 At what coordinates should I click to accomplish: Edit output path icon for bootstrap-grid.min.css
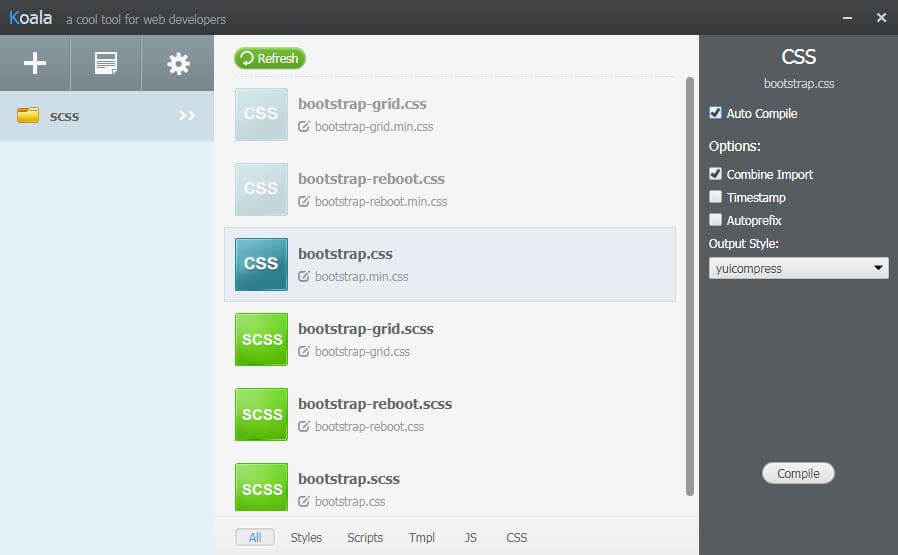[x=304, y=126]
